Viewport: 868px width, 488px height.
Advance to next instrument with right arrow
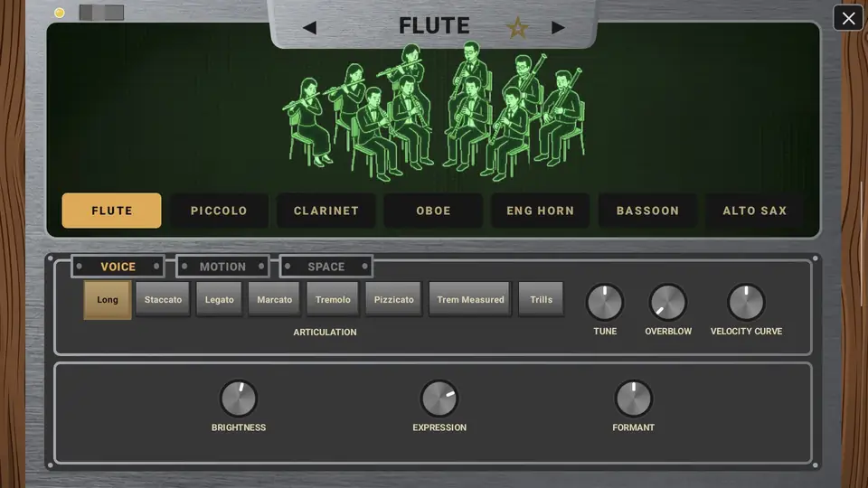click(x=558, y=28)
